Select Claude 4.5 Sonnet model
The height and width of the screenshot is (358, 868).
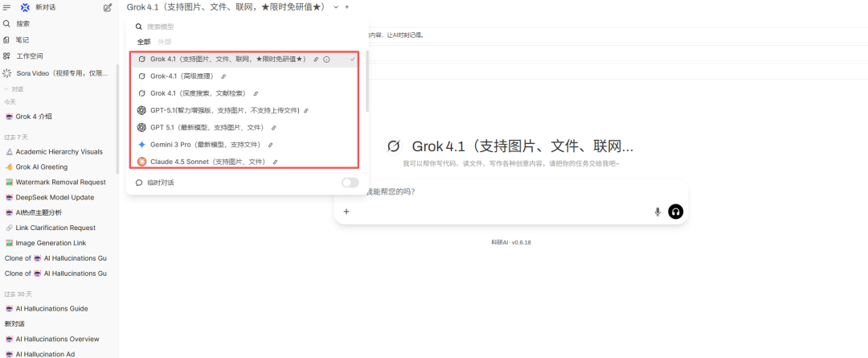click(245, 162)
